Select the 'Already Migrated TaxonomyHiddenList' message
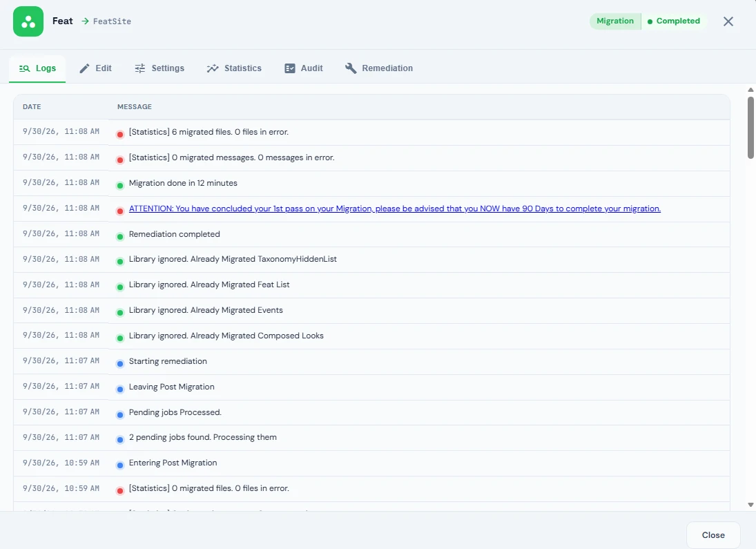The image size is (756, 549). click(233, 259)
